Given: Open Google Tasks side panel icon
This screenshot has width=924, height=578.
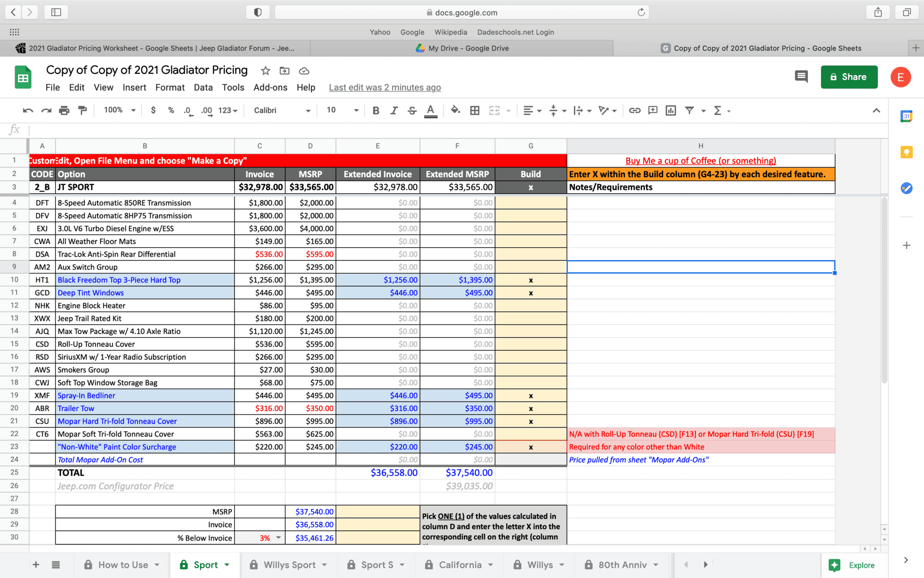Looking at the screenshot, I should coord(906,188).
